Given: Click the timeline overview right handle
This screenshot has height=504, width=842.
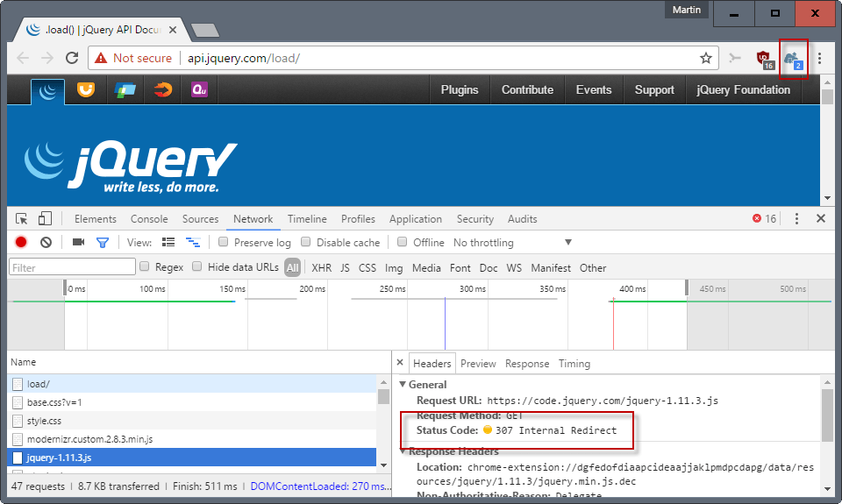Looking at the screenshot, I should (686, 287).
